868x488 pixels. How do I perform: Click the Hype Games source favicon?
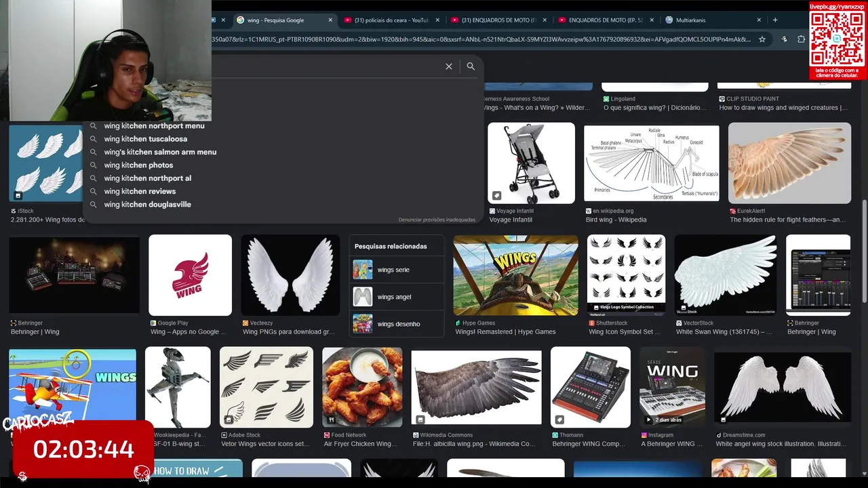tap(458, 323)
